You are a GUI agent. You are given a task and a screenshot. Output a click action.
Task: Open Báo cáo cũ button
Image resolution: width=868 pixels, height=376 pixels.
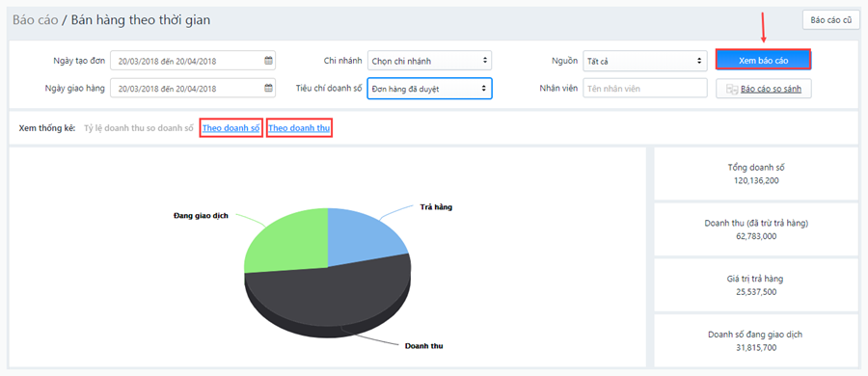click(831, 20)
